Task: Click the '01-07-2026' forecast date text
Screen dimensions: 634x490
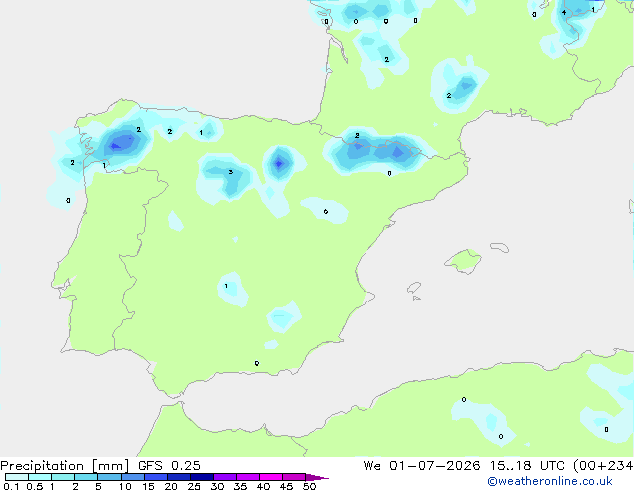Action: (x=435, y=466)
